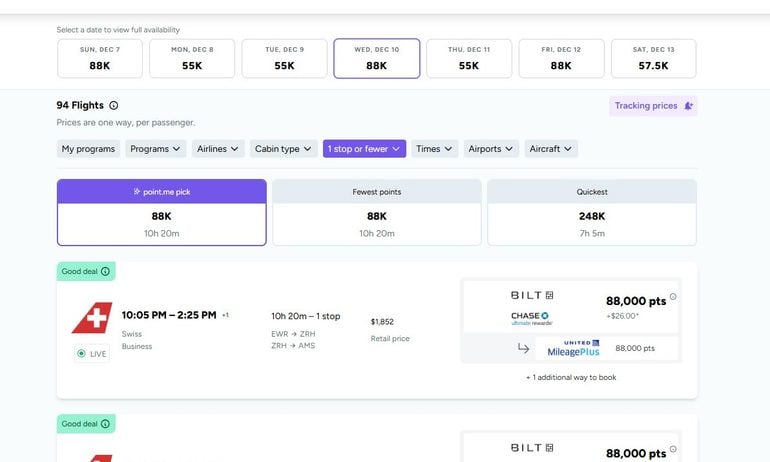
Task: Click the Tracking prices bell icon
Action: [688, 106]
